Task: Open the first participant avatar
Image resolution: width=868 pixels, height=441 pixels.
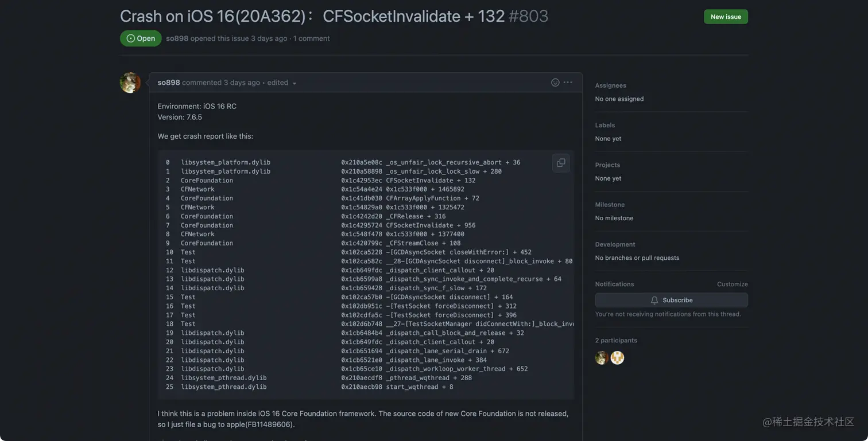Action: [602, 358]
